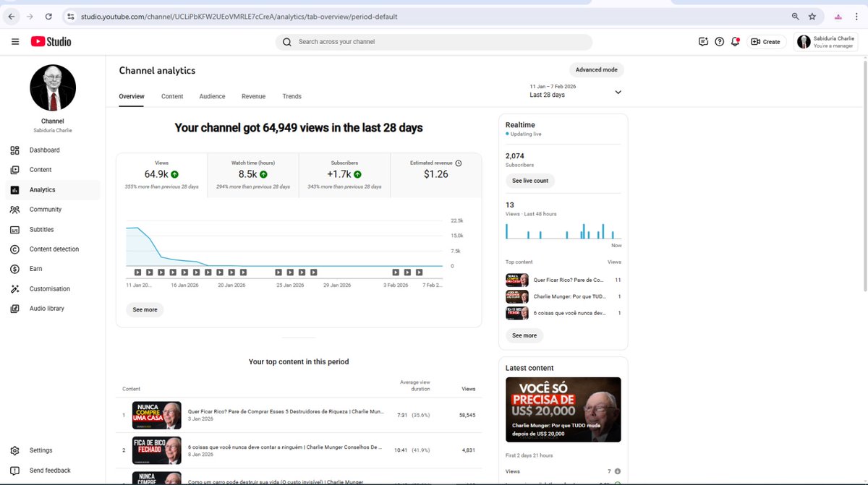The height and width of the screenshot is (485, 868).
Task: Select the Watch time (hours) metric card
Action: pos(253,175)
